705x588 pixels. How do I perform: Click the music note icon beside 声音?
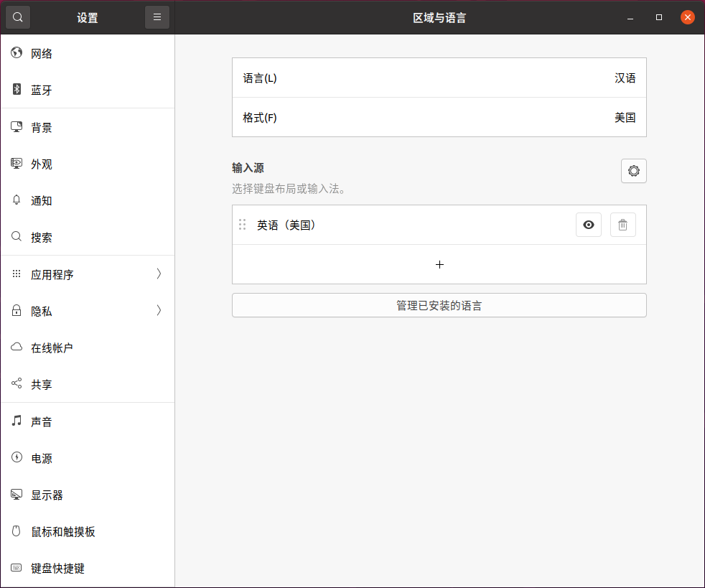click(x=17, y=421)
